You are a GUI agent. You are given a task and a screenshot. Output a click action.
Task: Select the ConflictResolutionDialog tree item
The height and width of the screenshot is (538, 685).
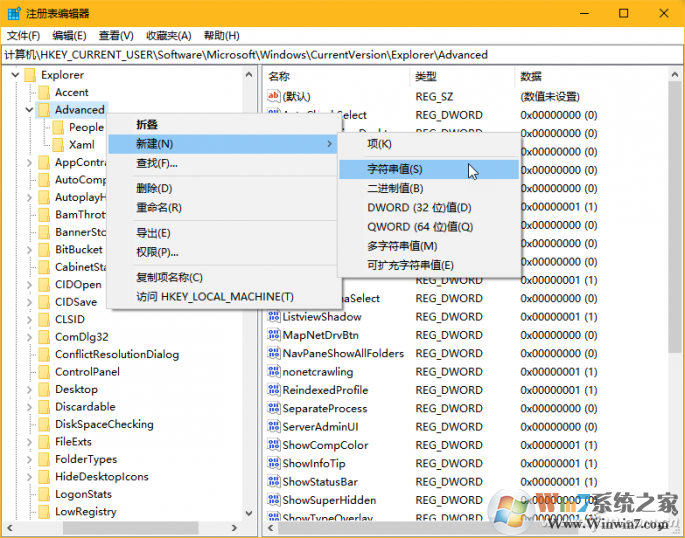pos(117,355)
